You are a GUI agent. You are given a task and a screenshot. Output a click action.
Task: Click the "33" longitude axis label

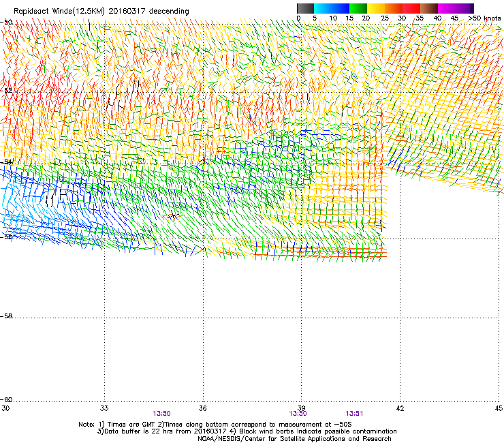[104, 408]
